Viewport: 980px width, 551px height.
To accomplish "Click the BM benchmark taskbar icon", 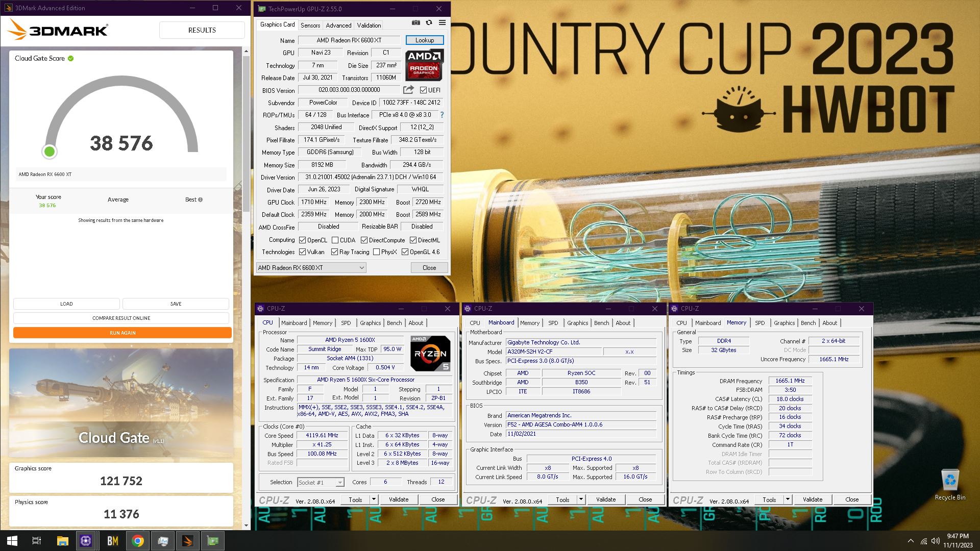I will 112,541.
